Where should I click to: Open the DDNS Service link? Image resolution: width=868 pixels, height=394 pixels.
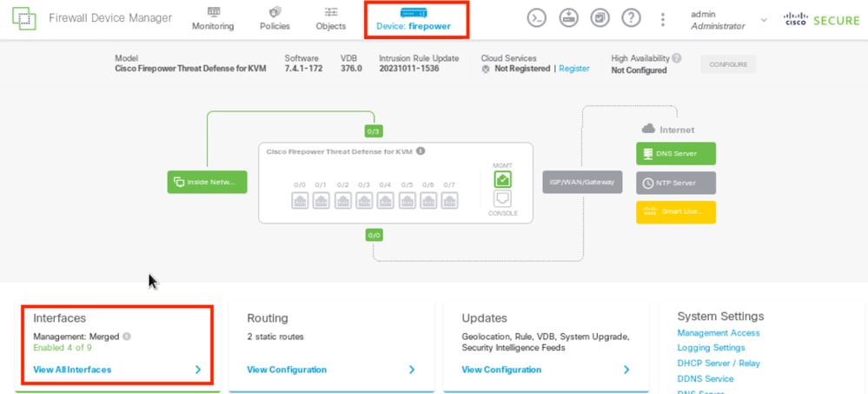706,379
